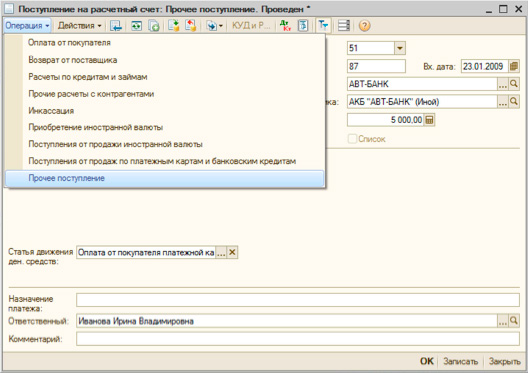Click the structure filter icon in the toolbar
The image size is (528, 373).
(323, 26)
